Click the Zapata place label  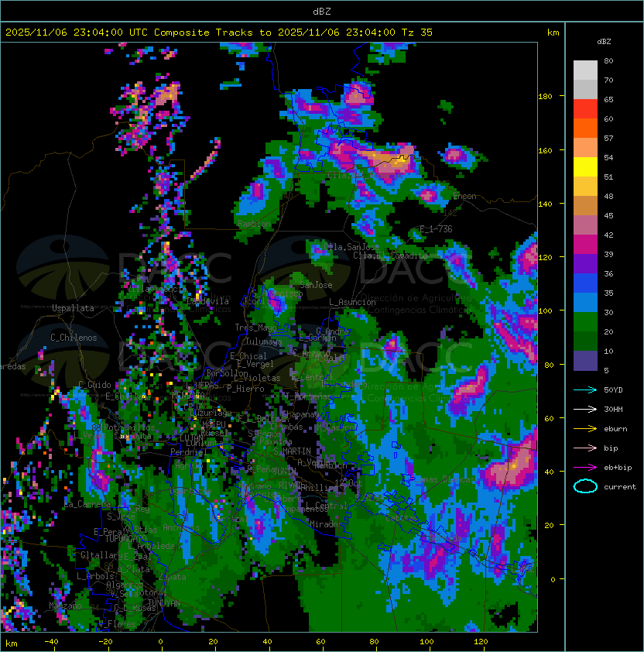coord(172,577)
